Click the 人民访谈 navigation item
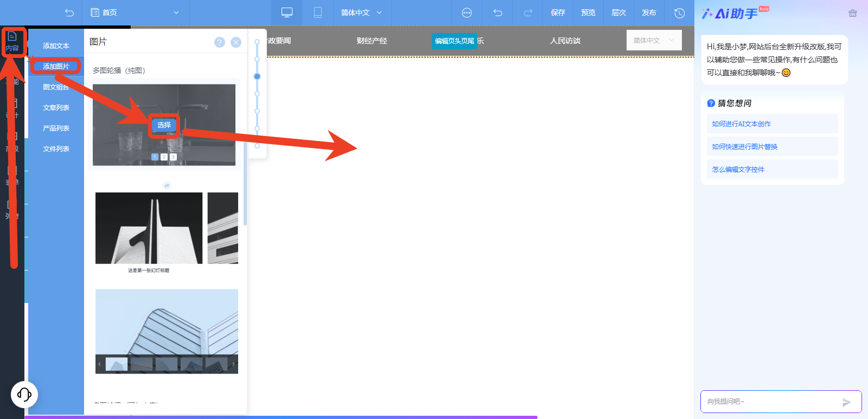The image size is (868, 419). (x=565, y=41)
